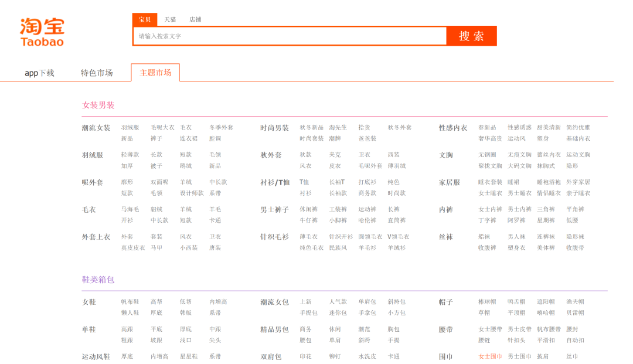The width and height of the screenshot is (633, 364).
Task: Switch to the 店铺 search tab
Action: pos(195,19)
